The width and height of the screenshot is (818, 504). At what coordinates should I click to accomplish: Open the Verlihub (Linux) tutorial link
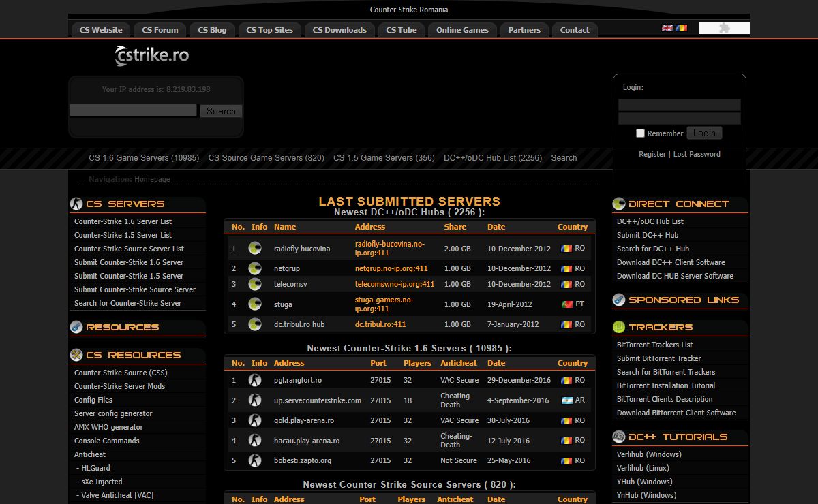[643, 468]
